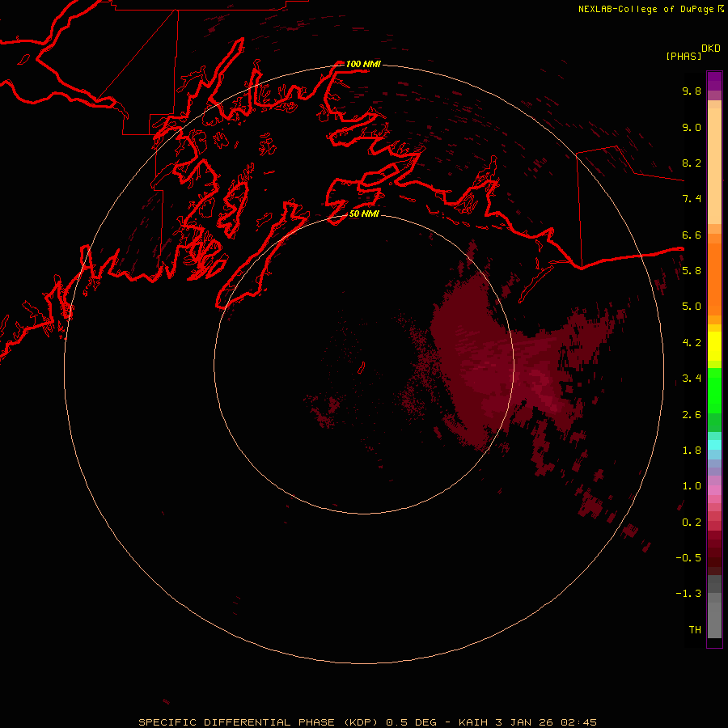Viewport: 728px width, 728px height.
Task: Click the 1.0 legend value
Action: point(692,486)
